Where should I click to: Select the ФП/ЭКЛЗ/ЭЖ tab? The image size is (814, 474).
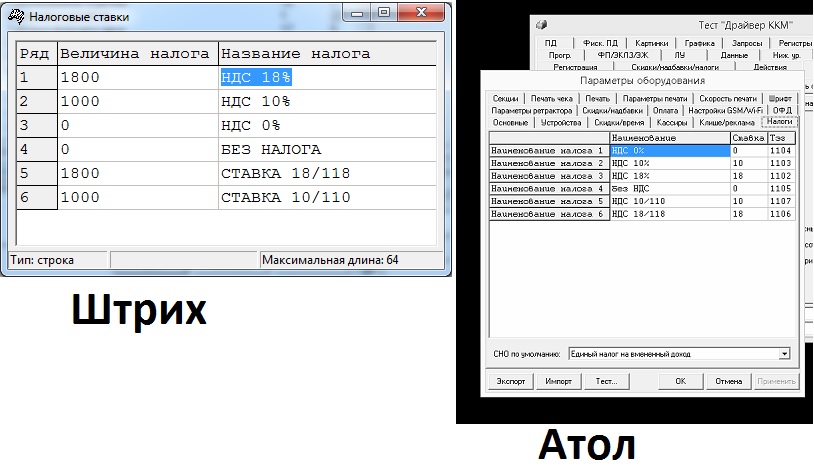[623, 55]
